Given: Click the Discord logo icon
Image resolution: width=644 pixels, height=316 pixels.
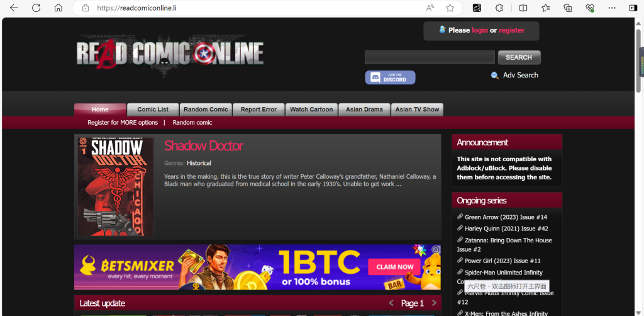Looking at the screenshot, I should tap(375, 77).
